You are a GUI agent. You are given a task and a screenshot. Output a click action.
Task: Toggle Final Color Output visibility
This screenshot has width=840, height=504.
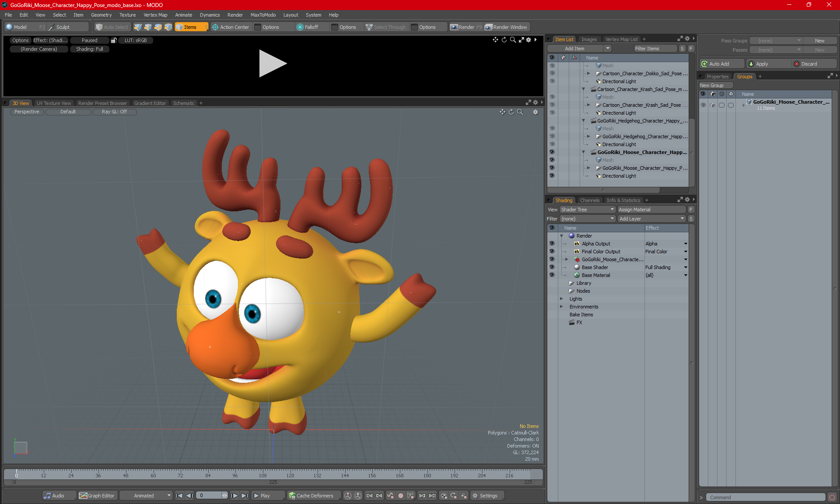pos(552,252)
